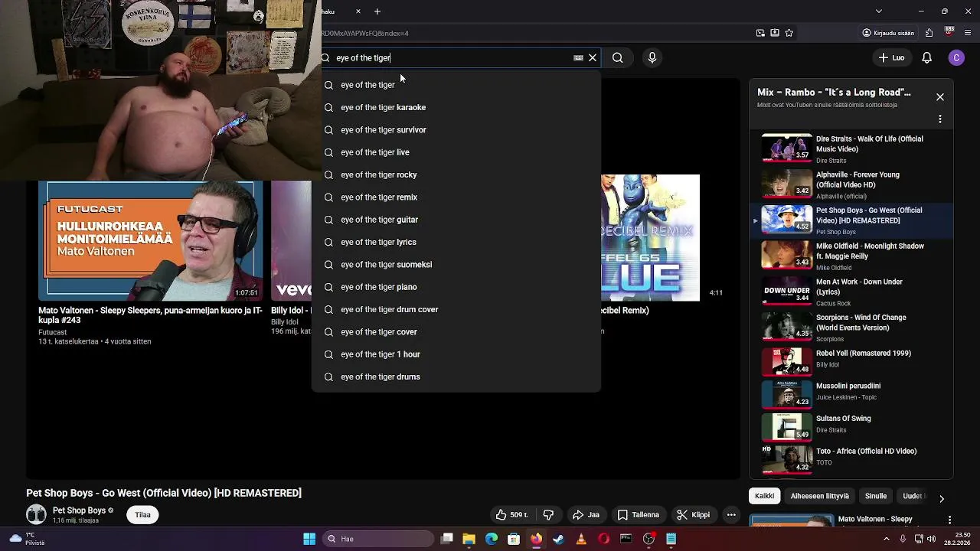Close the Mix playlist panel
This screenshot has width=980, height=551.
click(940, 97)
